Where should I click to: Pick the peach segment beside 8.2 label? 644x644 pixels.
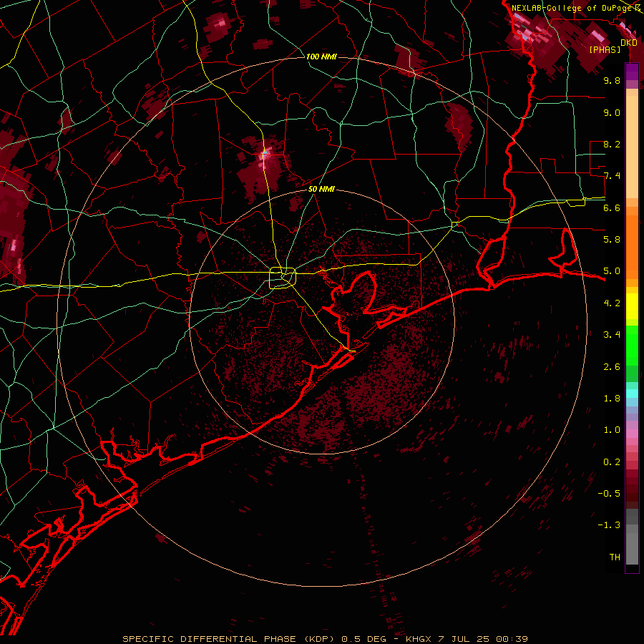pyautogui.click(x=632, y=148)
